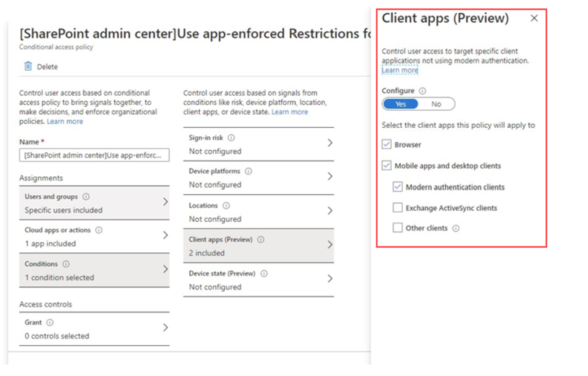This screenshot has width=588, height=376.
Task: Click the policy Name input field
Action: (94, 155)
